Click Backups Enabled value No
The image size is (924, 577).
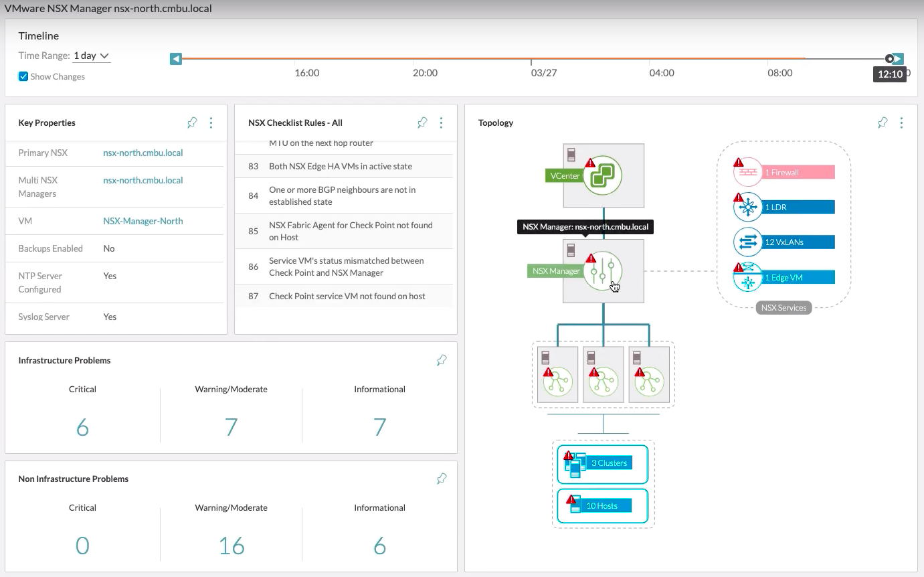point(109,248)
